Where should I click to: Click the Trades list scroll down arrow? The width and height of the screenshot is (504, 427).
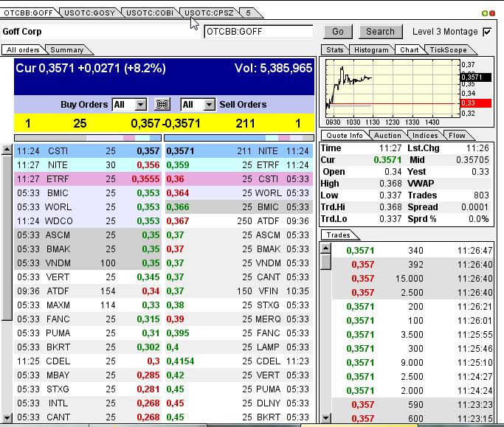[326, 418]
